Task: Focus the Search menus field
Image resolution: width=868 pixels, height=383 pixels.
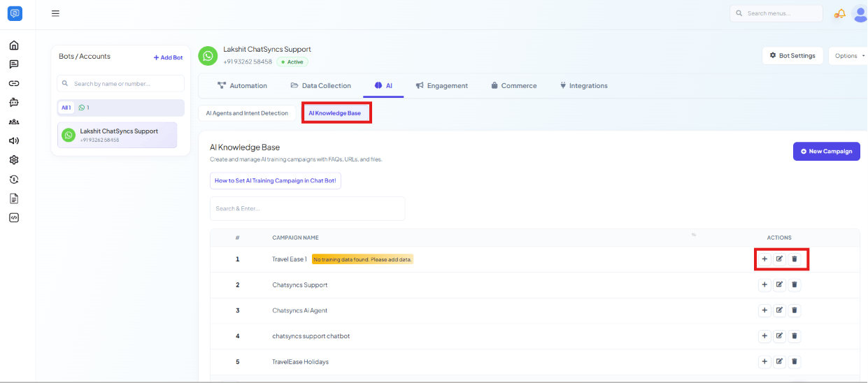Action: click(x=776, y=13)
